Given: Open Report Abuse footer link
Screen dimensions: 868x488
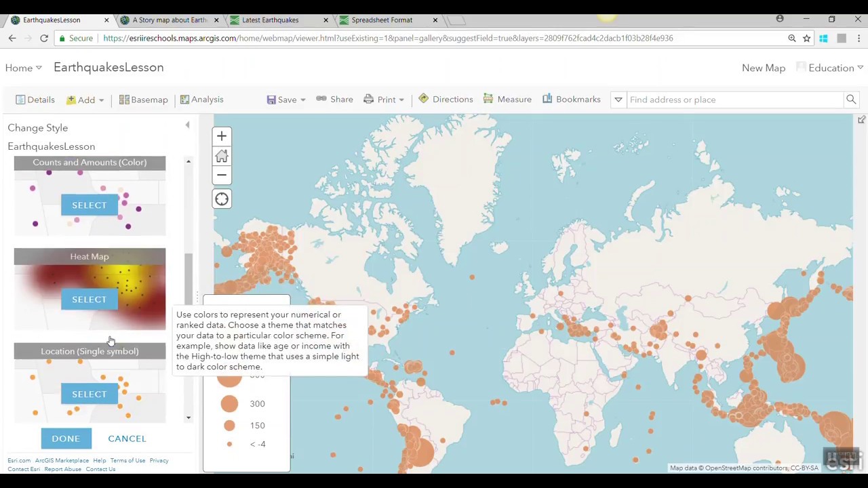Looking at the screenshot, I should [x=62, y=469].
